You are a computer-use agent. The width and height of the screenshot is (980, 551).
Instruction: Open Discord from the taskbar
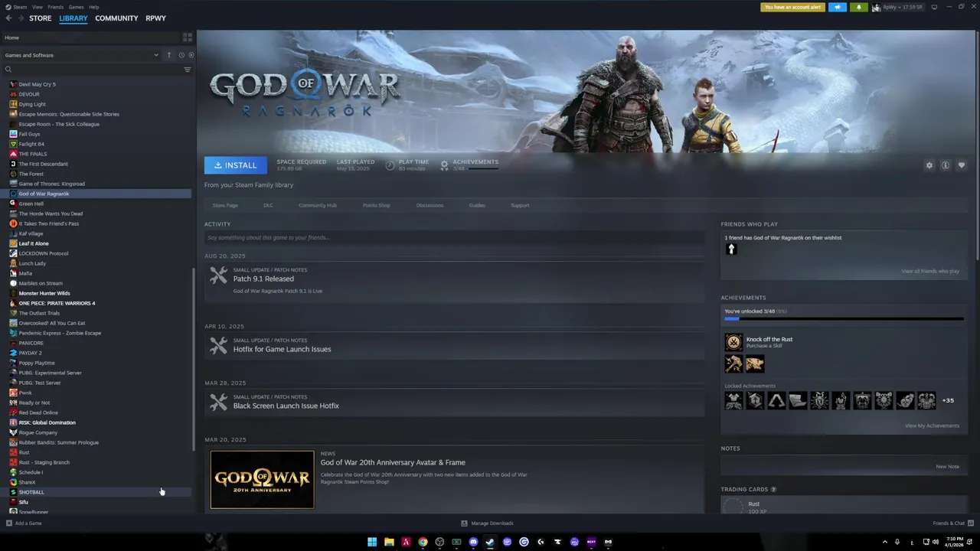click(x=473, y=542)
